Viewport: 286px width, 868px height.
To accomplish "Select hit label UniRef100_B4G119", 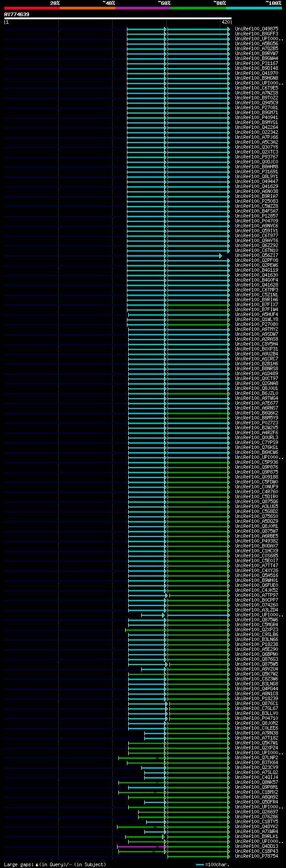I will coord(257,270).
